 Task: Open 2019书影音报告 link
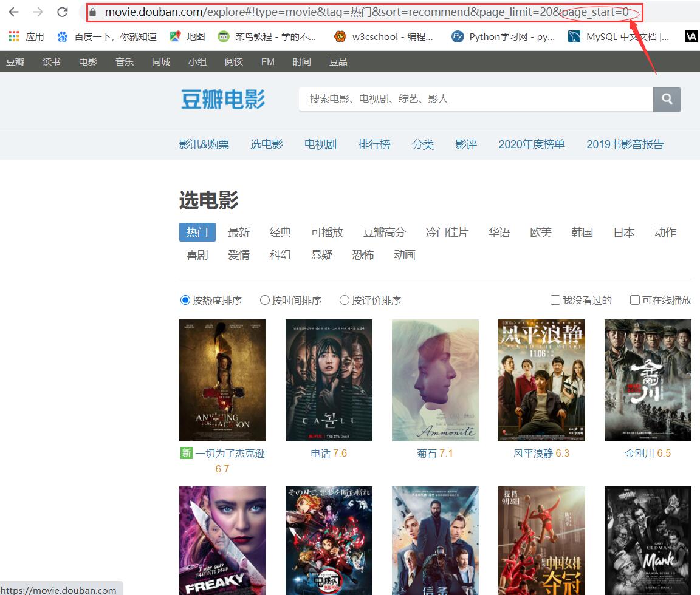pyautogui.click(x=625, y=144)
